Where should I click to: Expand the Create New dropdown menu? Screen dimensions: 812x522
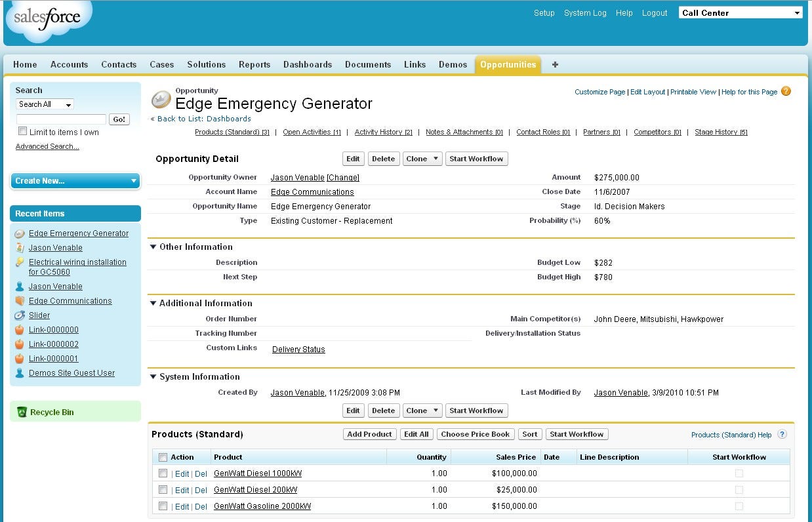pos(75,181)
